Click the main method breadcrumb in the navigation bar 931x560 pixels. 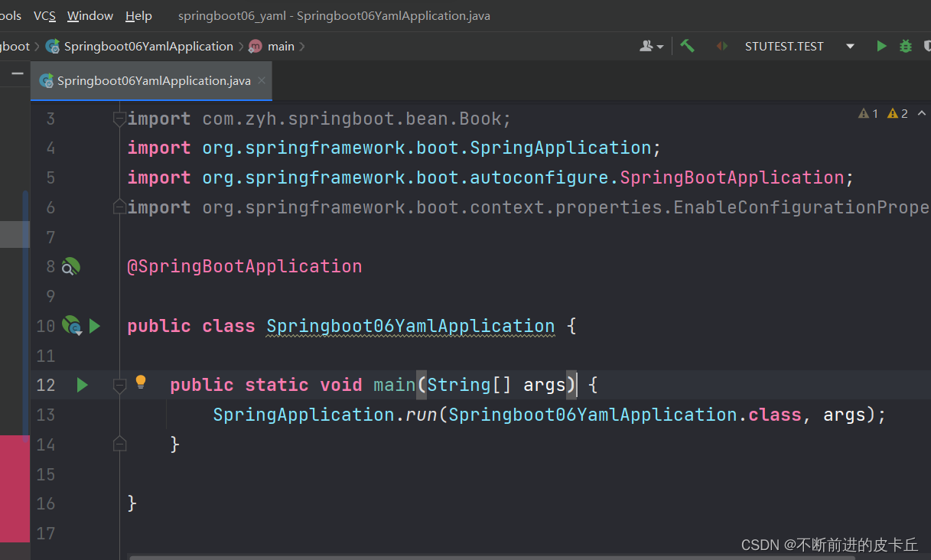point(280,46)
